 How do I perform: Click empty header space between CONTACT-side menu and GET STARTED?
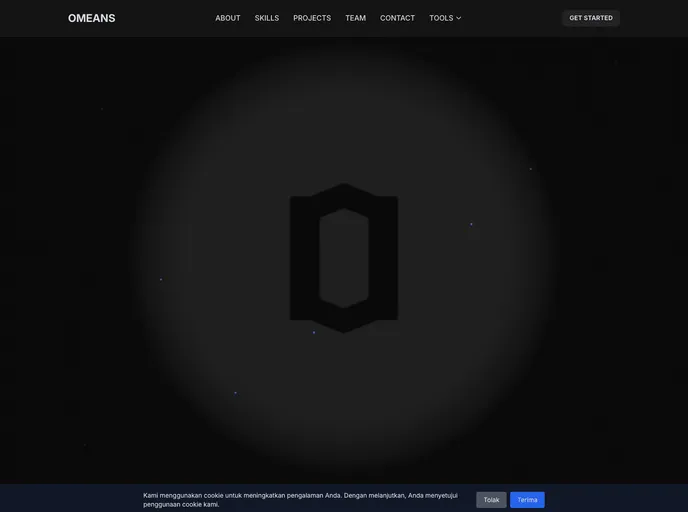click(510, 18)
